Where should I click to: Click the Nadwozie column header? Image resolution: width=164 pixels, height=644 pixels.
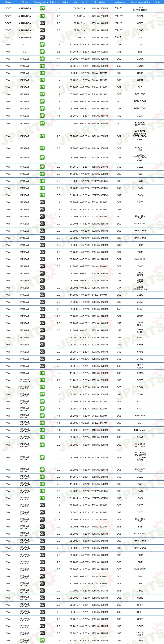pos(119,2)
